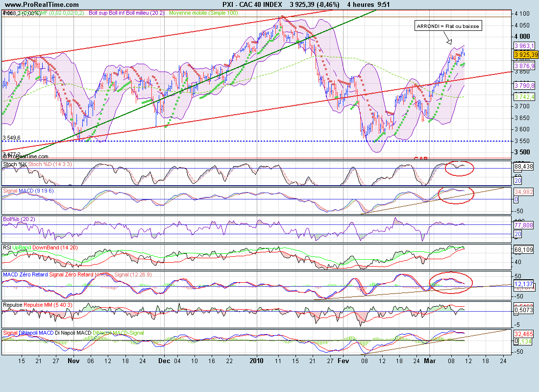539x392 pixels.
Task: Click the 20 level box in Boll%b panel
Action: 518,235
